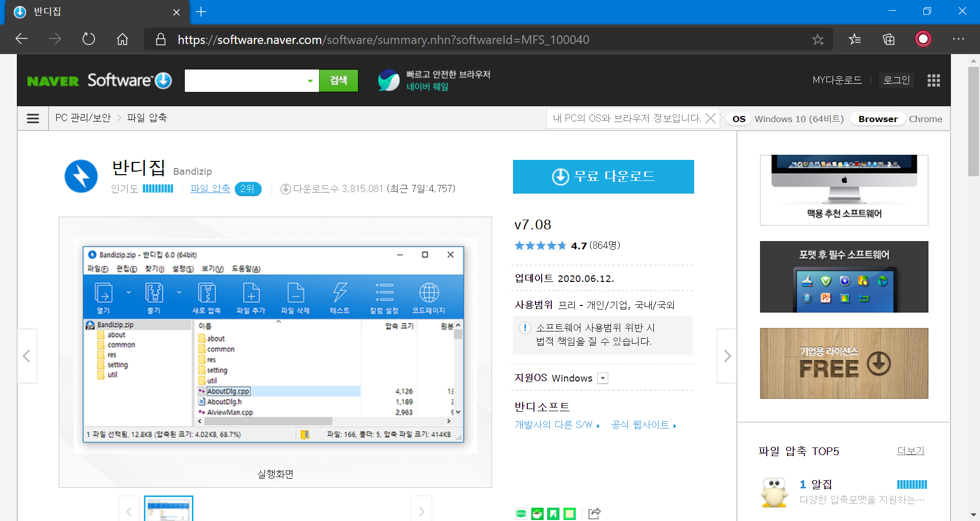Open the main Bandizip screenshot
980x521 pixels.
[275, 346]
